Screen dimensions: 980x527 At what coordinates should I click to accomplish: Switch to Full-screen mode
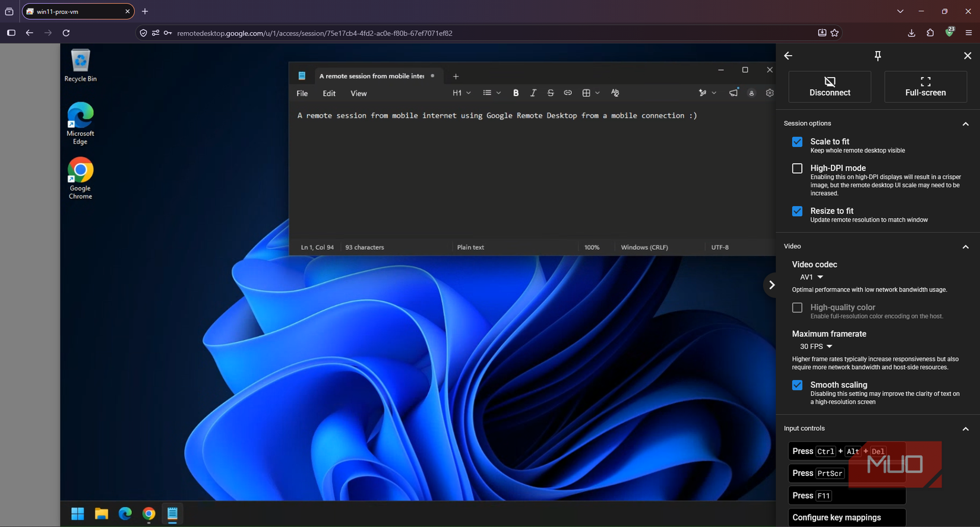[925, 87]
